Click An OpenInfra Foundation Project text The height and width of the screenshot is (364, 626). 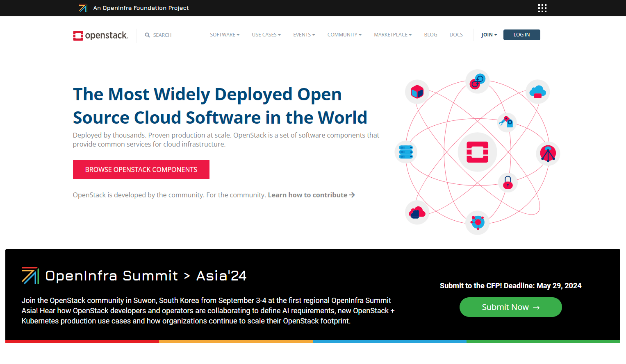pos(141,8)
